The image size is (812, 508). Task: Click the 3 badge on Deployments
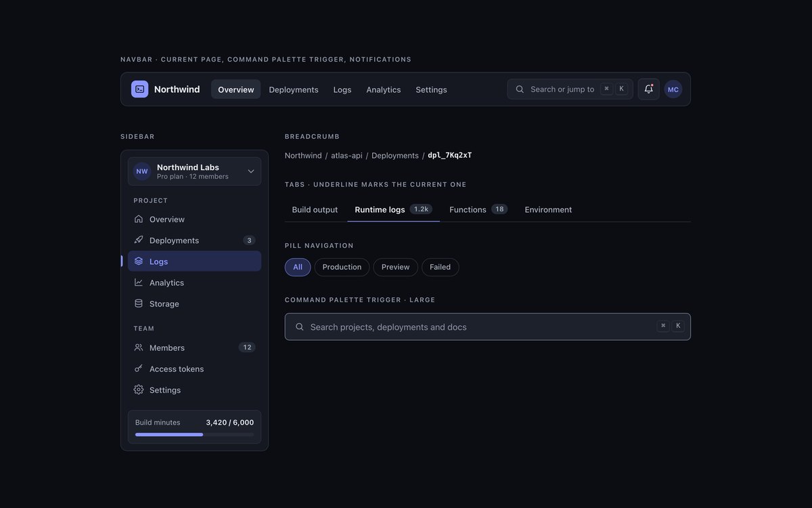[x=249, y=240]
